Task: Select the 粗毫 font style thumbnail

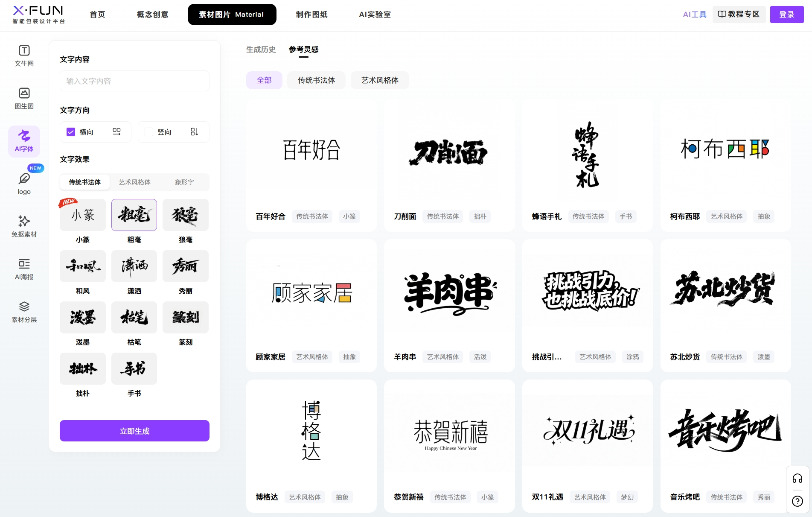Action: click(134, 215)
